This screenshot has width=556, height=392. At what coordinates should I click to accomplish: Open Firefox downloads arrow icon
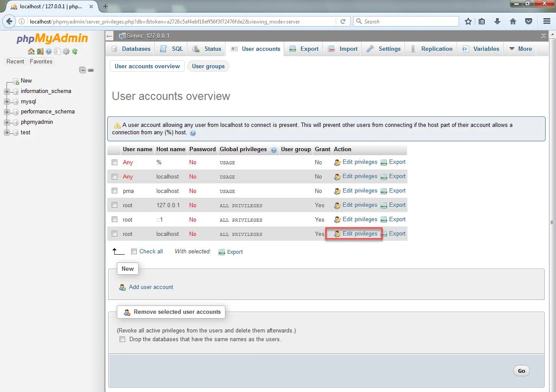[x=497, y=21]
